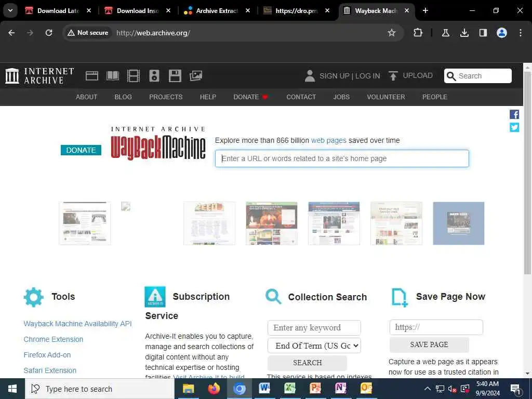The width and height of the screenshot is (532, 399).
Task: Click the SIGN UP | LOG IN link
Action: [350, 76]
